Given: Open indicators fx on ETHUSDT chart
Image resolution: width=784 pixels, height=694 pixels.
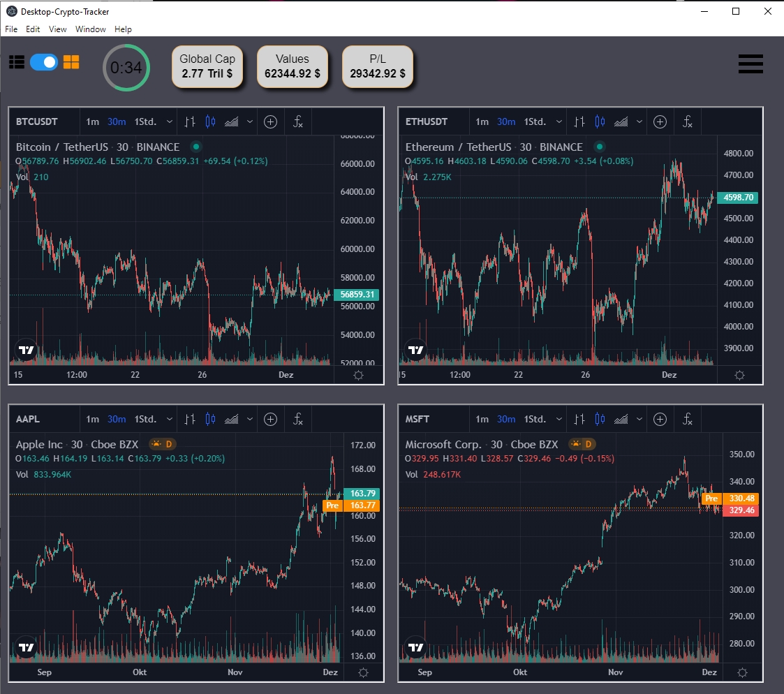Looking at the screenshot, I should point(688,121).
